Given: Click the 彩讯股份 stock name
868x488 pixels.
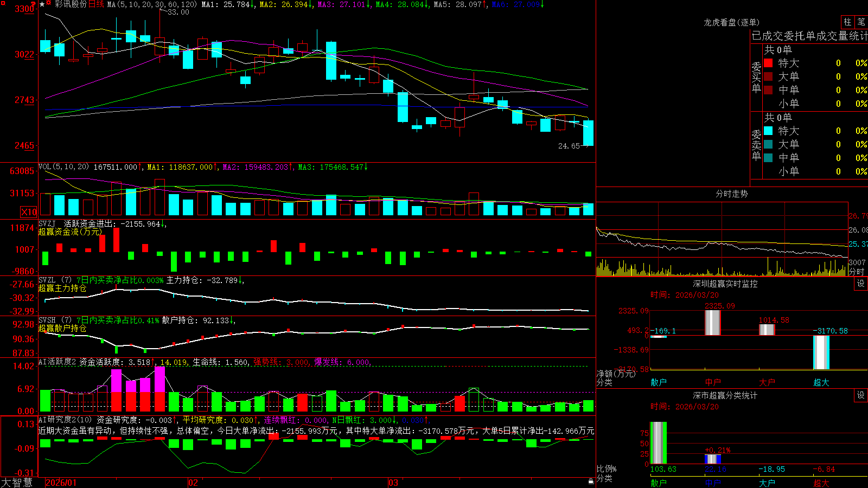Looking at the screenshot, I should coord(71,4).
